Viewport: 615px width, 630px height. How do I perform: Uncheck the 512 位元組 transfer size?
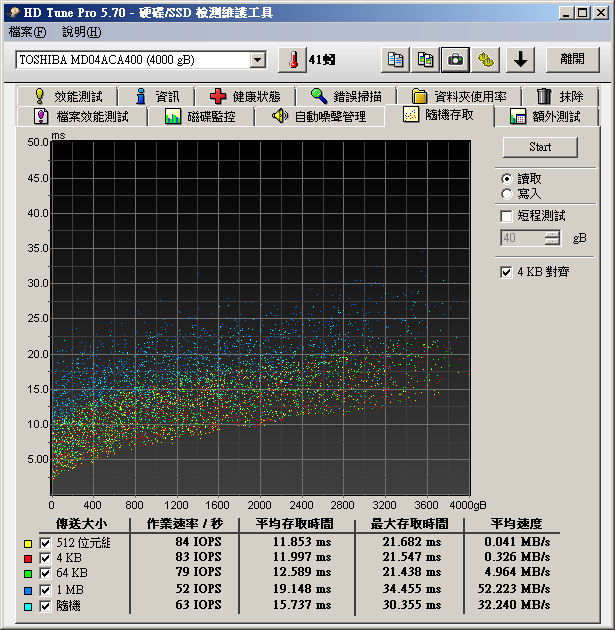tap(45, 544)
